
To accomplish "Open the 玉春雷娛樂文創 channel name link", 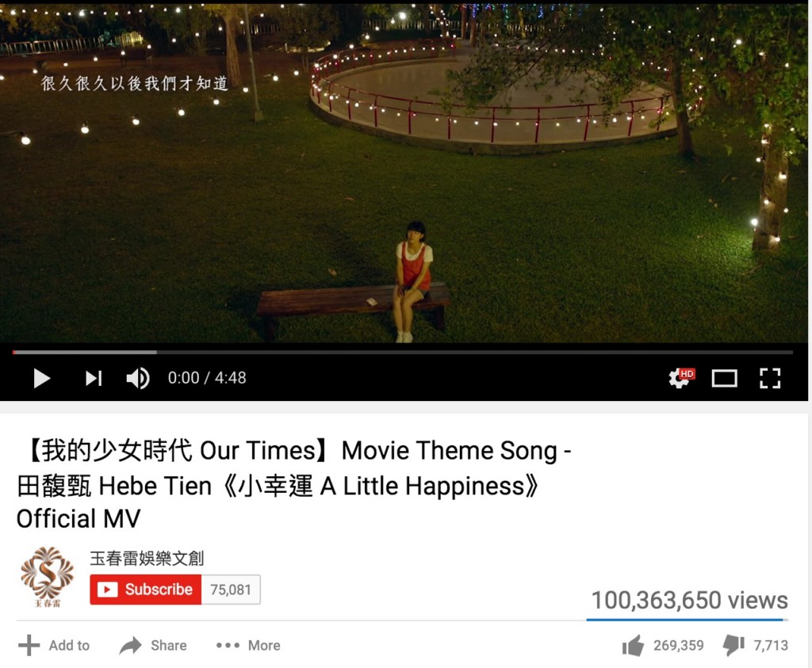I will [147, 559].
